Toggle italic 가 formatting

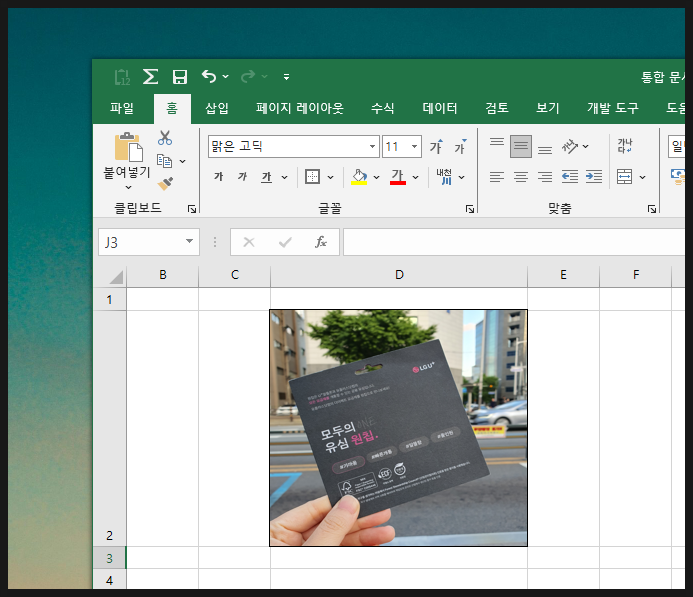point(242,177)
